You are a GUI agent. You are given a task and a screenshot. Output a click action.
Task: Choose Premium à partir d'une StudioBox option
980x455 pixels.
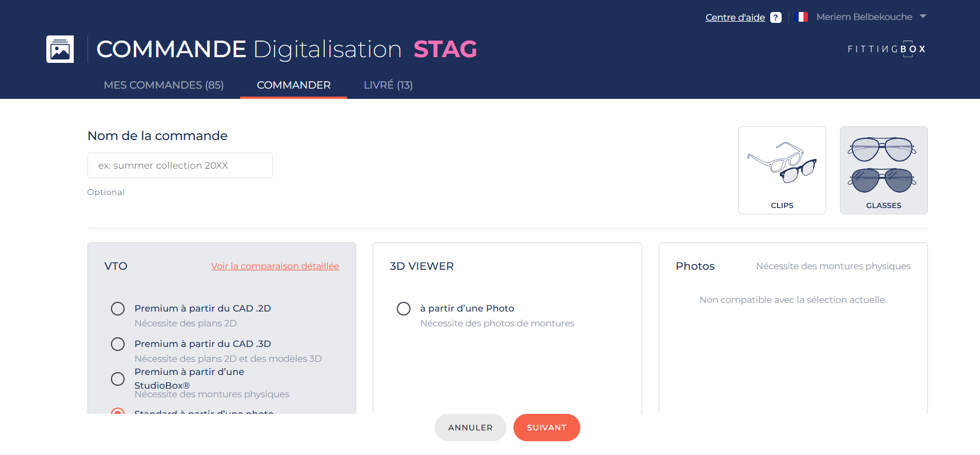(x=118, y=379)
